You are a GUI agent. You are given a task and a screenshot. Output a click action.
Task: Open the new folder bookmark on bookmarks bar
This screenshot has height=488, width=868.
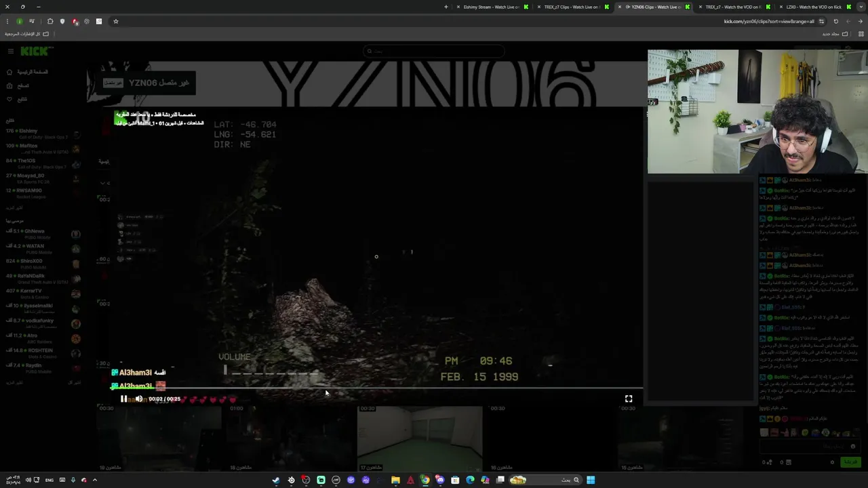pyautogui.click(x=834, y=34)
